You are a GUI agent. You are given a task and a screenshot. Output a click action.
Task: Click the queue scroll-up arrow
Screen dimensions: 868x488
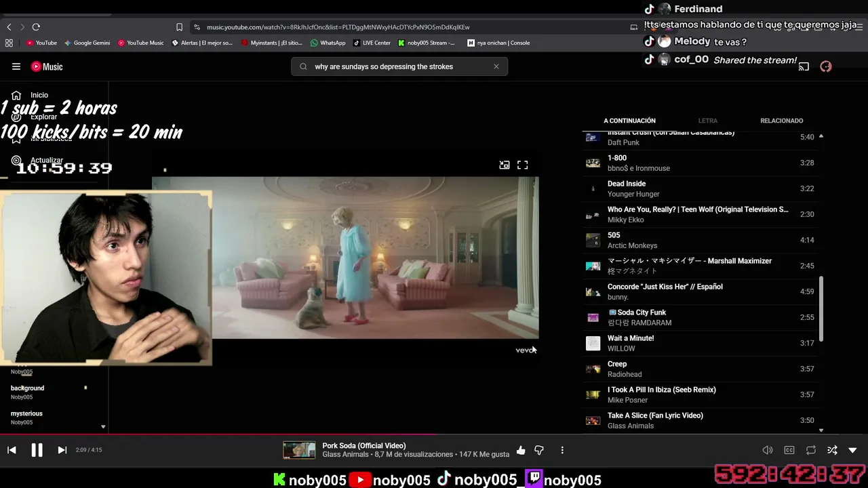pyautogui.click(x=821, y=136)
